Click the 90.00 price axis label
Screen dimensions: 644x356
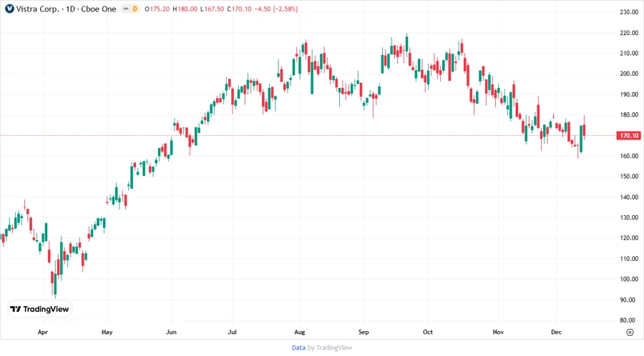pyautogui.click(x=629, y=300)
